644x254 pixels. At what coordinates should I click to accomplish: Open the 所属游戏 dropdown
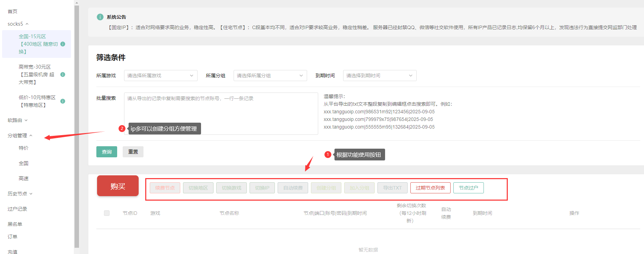coord(160,76)
